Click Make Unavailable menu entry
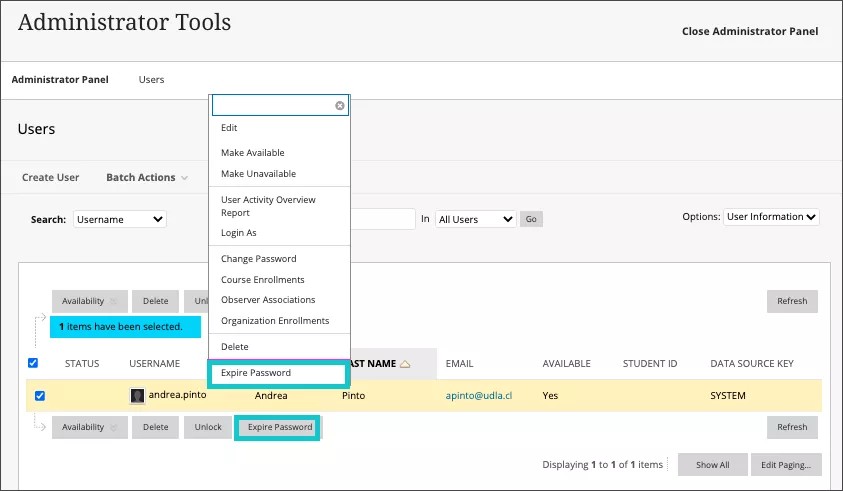Viewport: 843px width, 491px height. point(258,174)
